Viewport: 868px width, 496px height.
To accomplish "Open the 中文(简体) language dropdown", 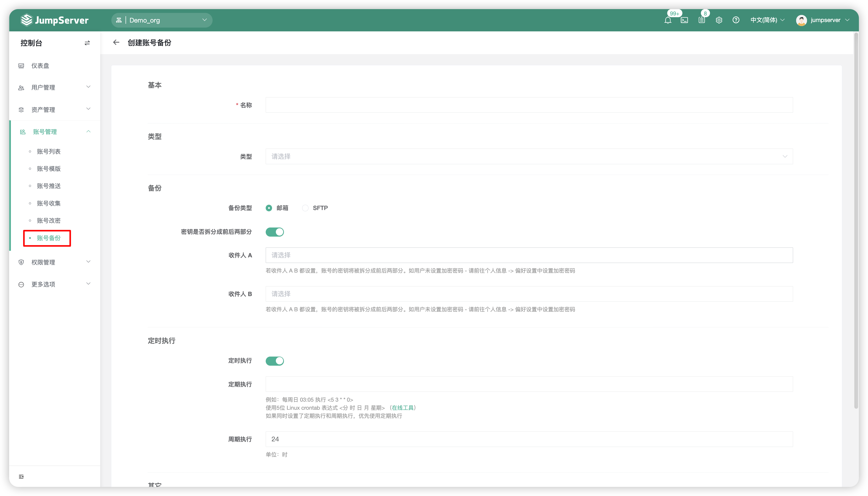I will click(767, 20).
